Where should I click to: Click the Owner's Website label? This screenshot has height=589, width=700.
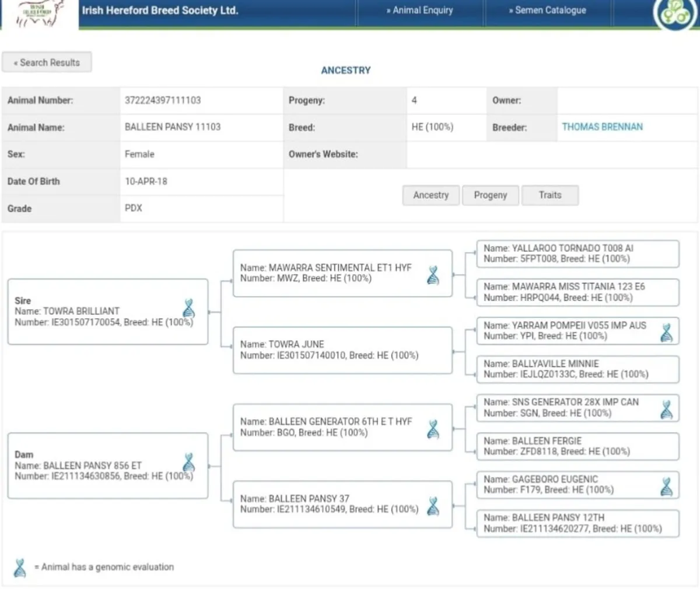[323, 155]
